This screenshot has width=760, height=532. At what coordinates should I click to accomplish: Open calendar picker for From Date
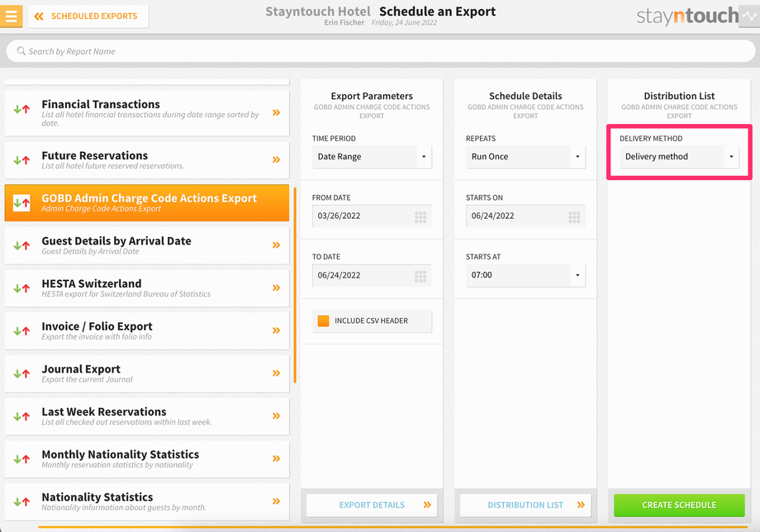[420, 216]
